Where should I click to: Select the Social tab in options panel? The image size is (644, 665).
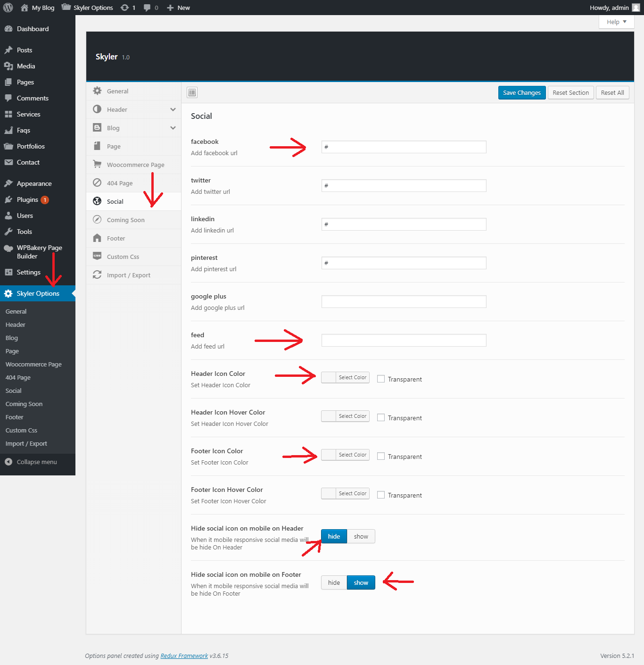pos(133,201)
